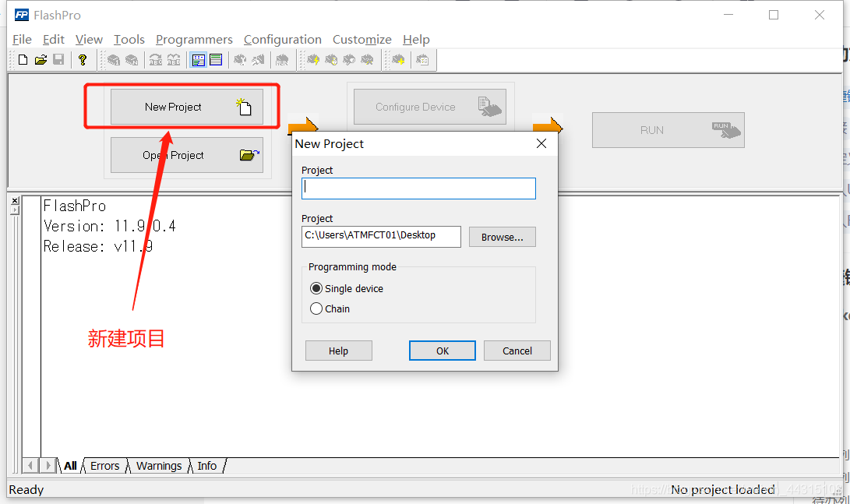850x504 pixels.
Task: Focus the Project name input field
Action: tap(418, 189)
